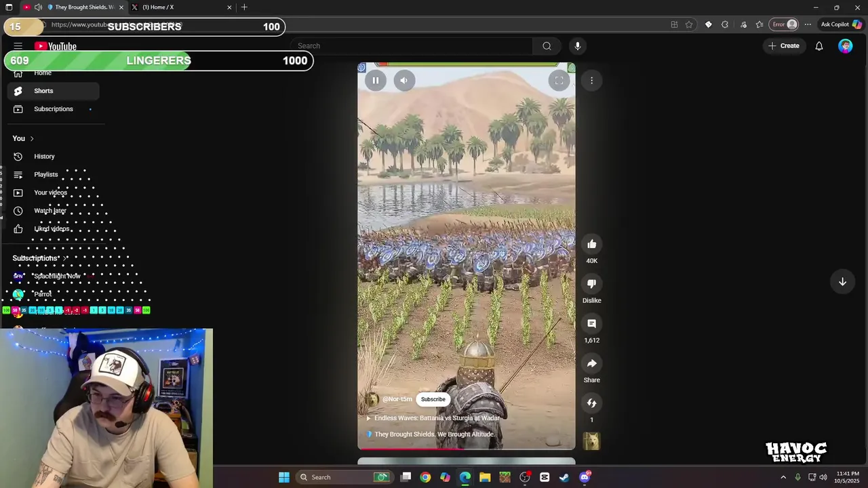The image size is (868, 488).
Task: Open the Edge Favorites list
Action: click(759, 24)
